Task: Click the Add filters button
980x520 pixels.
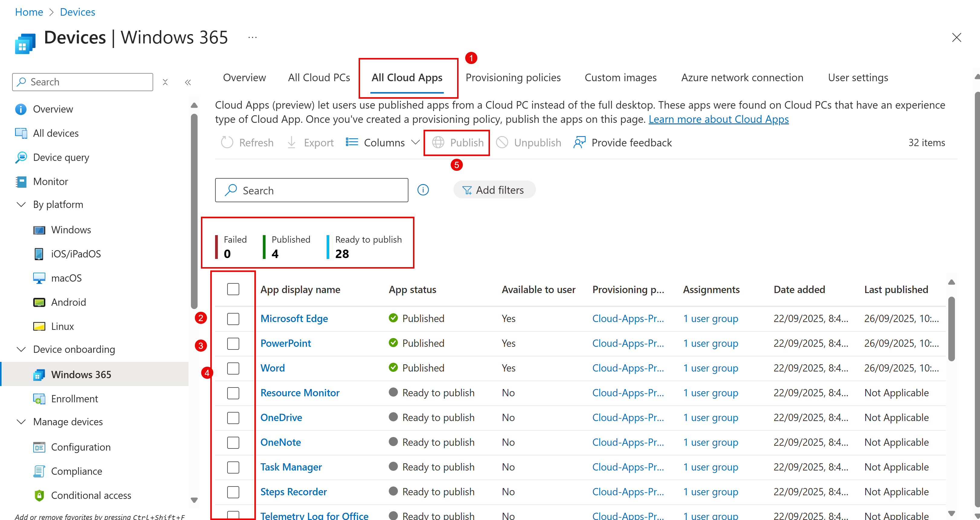Action: point(495,189)
